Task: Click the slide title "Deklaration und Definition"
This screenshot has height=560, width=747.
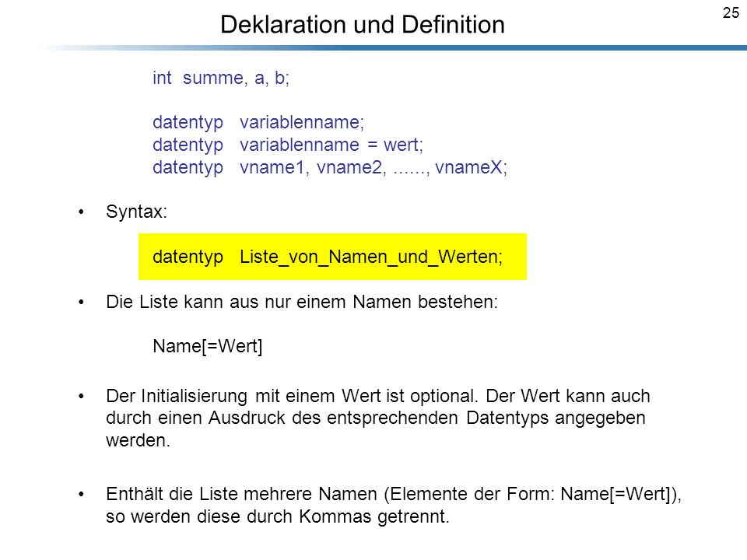Action: pos(362,24)
